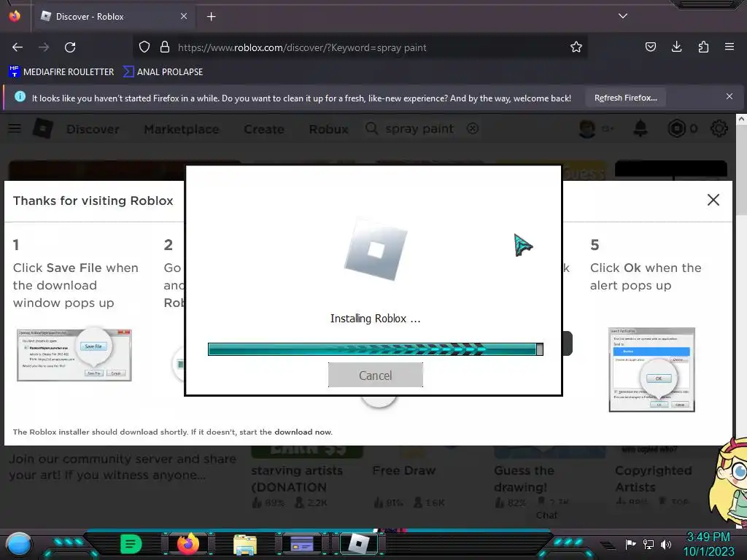Open the Firefox downloads panel
The height and width of the screenshot is (560, 747).
click(x=676, y=47)
